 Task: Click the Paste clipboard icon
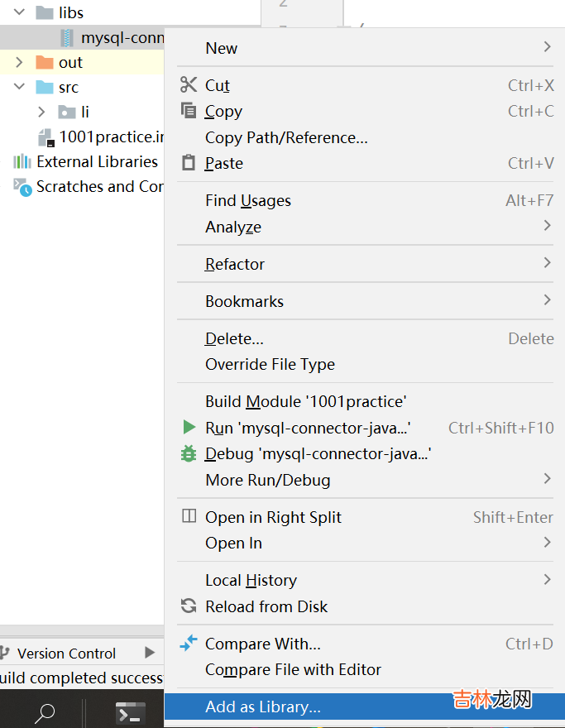coord(189,163)
